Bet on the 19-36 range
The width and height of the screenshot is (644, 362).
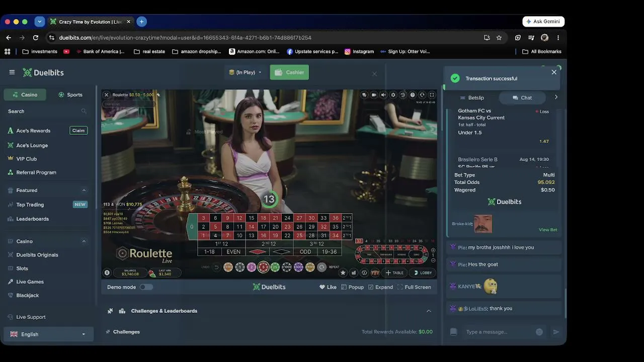click(x=330, y=252)
